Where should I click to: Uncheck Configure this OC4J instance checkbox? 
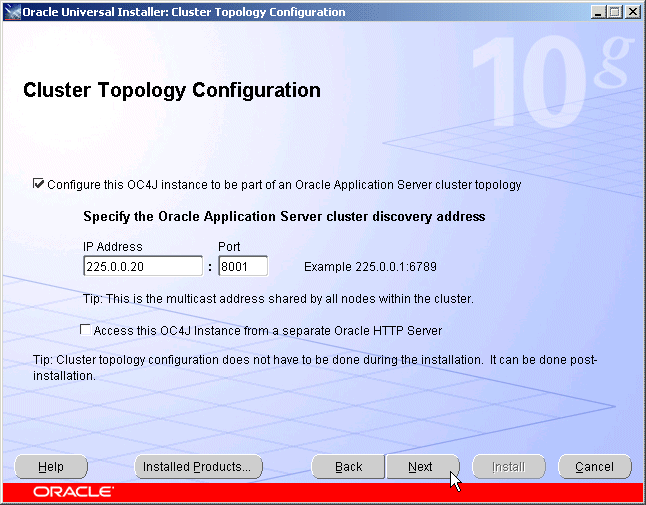click(x=38, y=184)
